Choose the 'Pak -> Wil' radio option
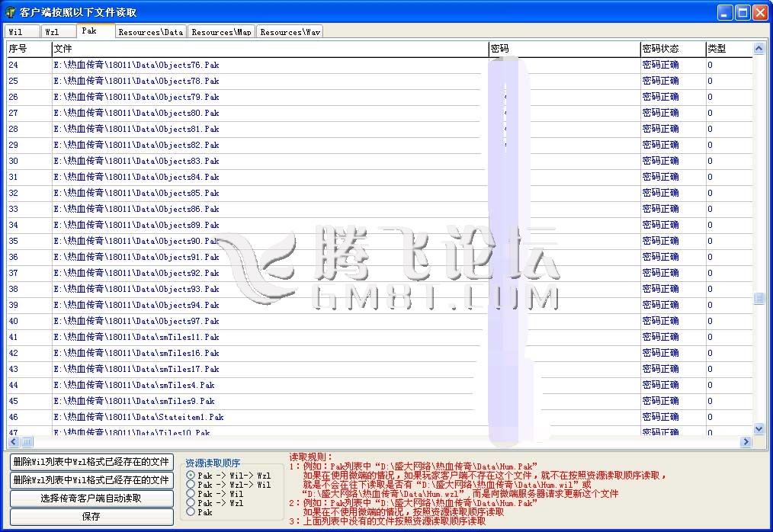The image size is (773, 532). coord(191,494)
